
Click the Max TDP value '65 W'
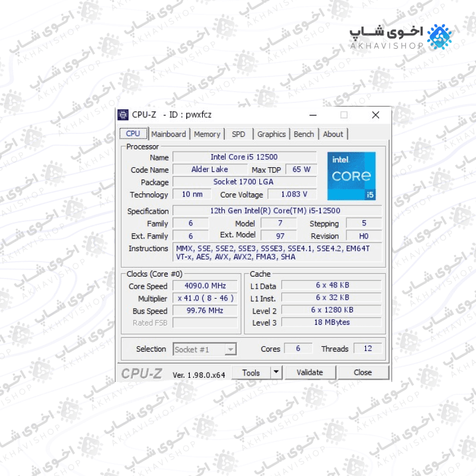[302, 170]
